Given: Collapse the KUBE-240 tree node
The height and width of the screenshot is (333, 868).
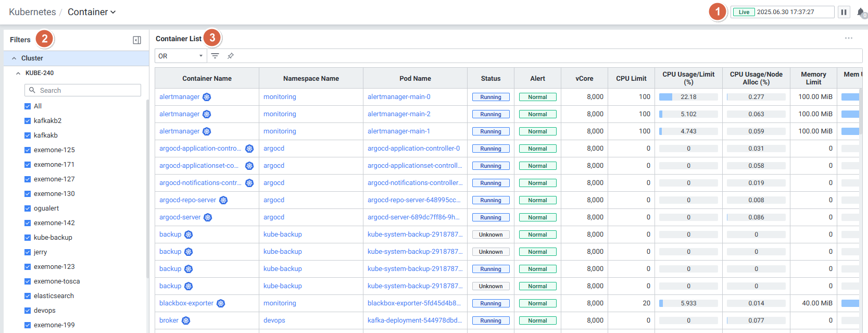Looking at the screenshot, I should 18,73.
